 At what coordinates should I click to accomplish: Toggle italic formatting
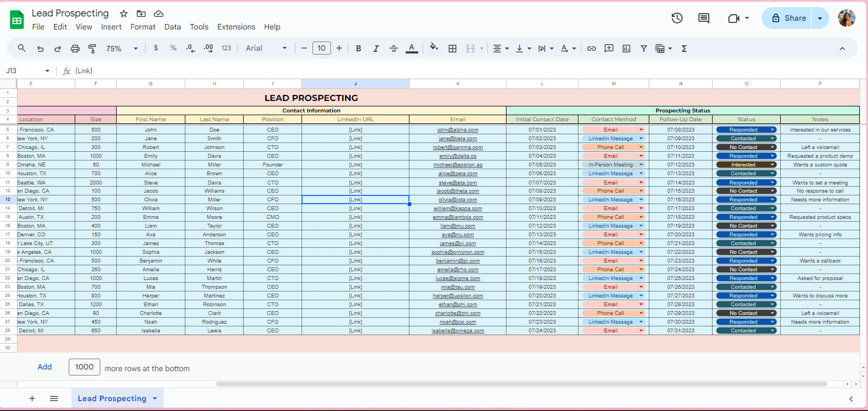(x=376, y=49)
